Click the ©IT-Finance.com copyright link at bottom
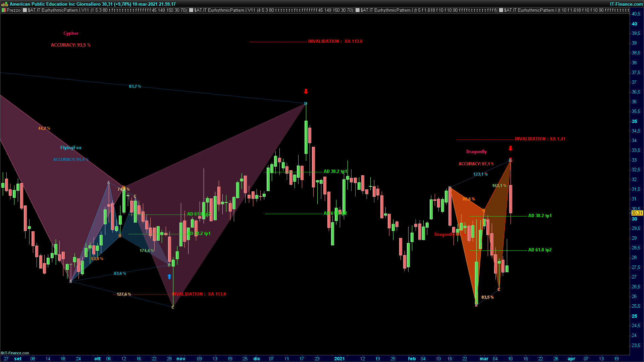This screenshot has width=644, height=362. [15, 353]
